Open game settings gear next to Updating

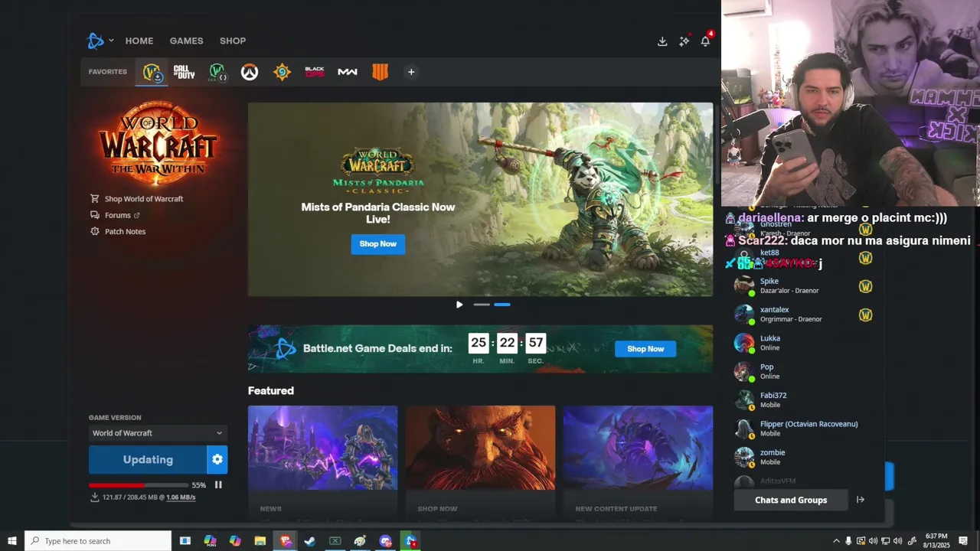tap(217, 460)
